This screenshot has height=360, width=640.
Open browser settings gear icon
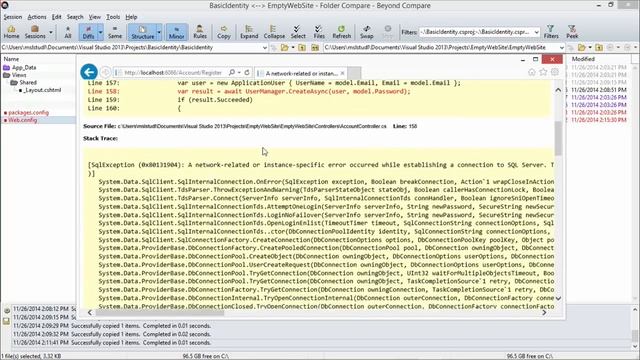pos(555,72)
